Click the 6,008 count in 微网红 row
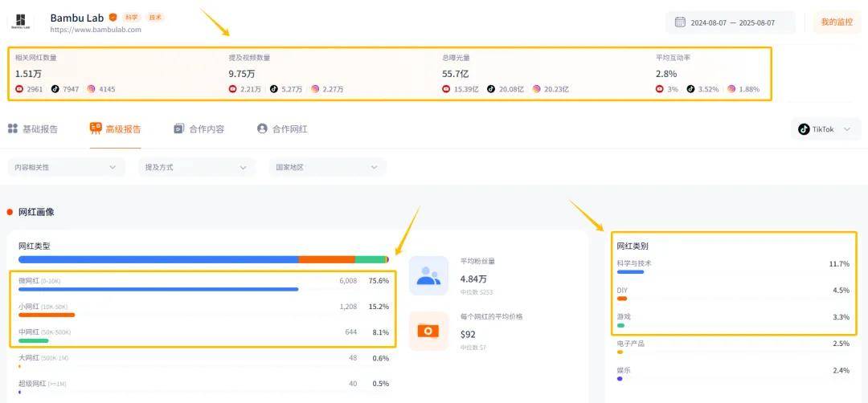This screenshot has width=868, height=403. pyautogui.click(x=348, y=281)
